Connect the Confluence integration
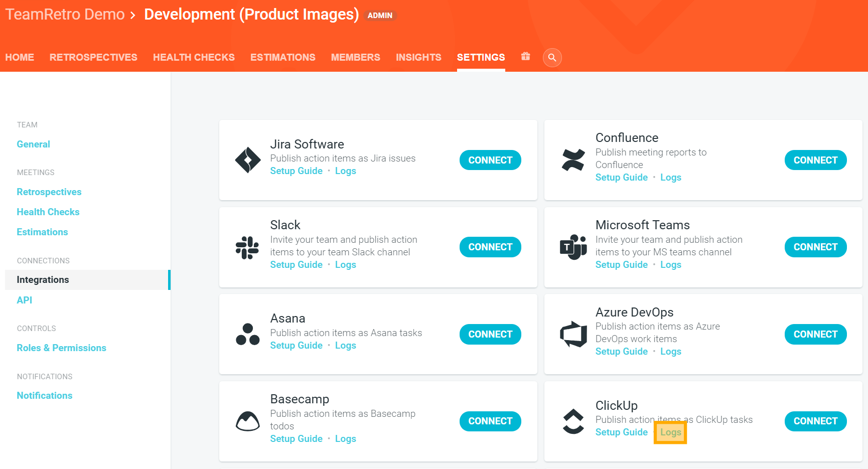Viewport: 868px width, 469px height. tap(815, 160)
